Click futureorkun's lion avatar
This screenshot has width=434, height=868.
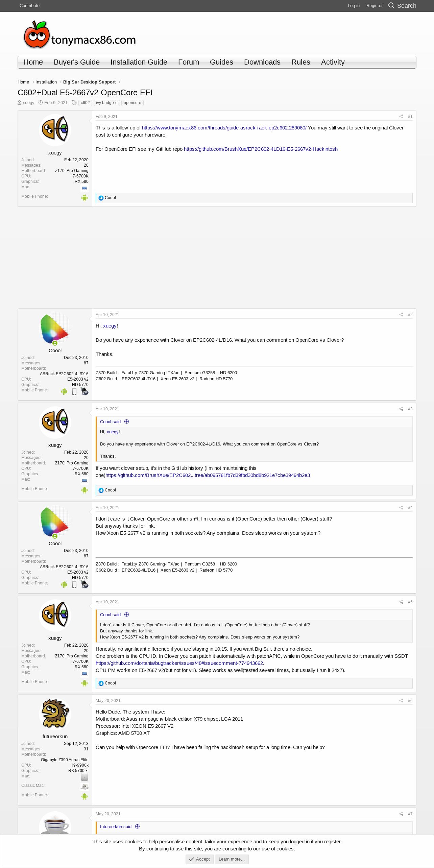(x=55, y=714)
